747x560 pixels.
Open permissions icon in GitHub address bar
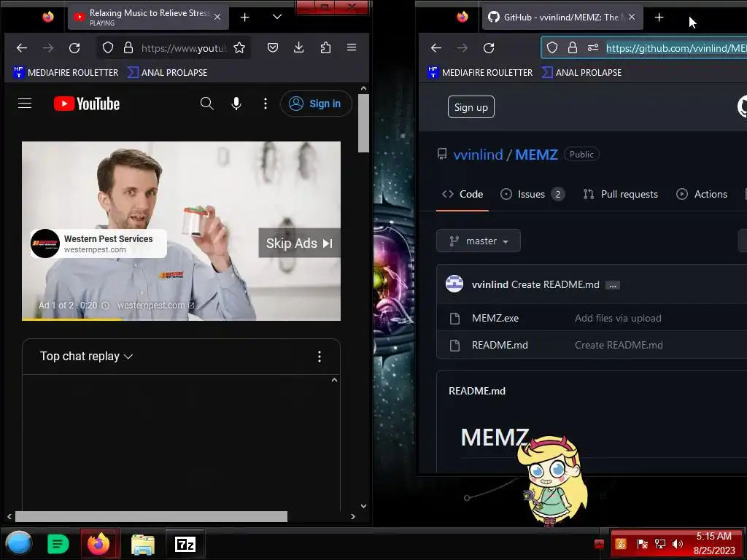[x=592, y=47]
